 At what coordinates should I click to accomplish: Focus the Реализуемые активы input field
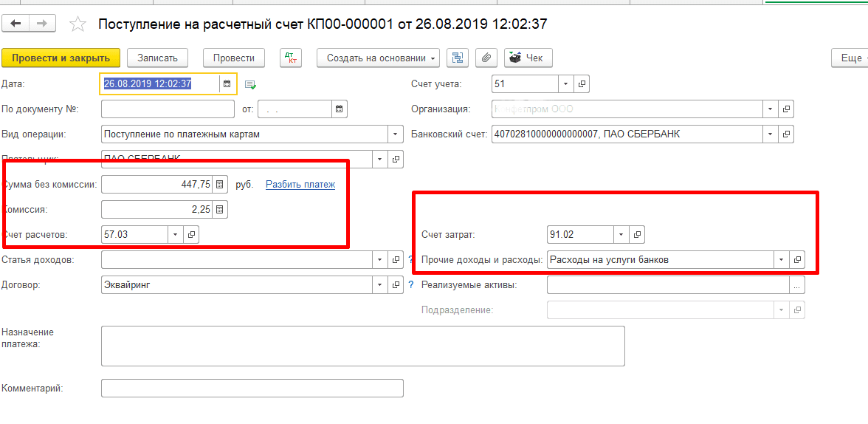click(668, 285)
